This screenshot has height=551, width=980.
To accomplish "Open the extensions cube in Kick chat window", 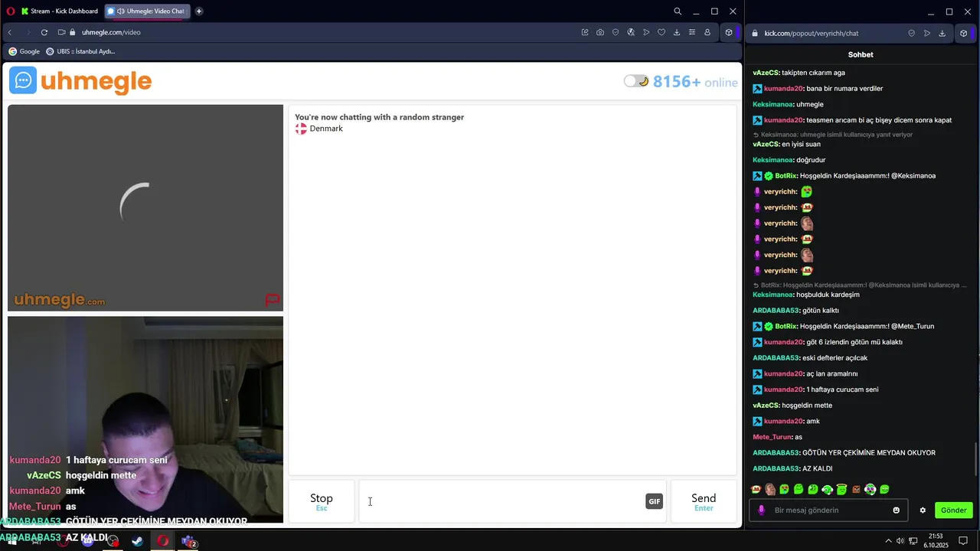I will point(964,33).
